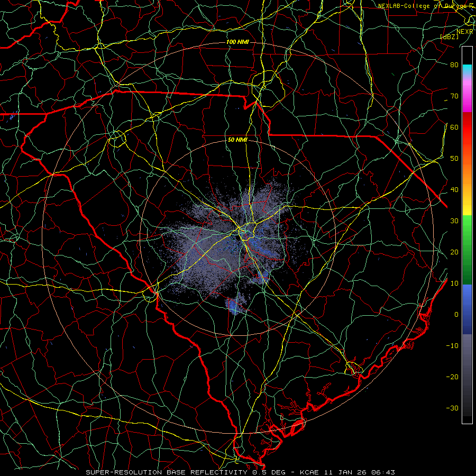
Task: Click the blue echo blob south of the radar
Action: click(234, 306)
